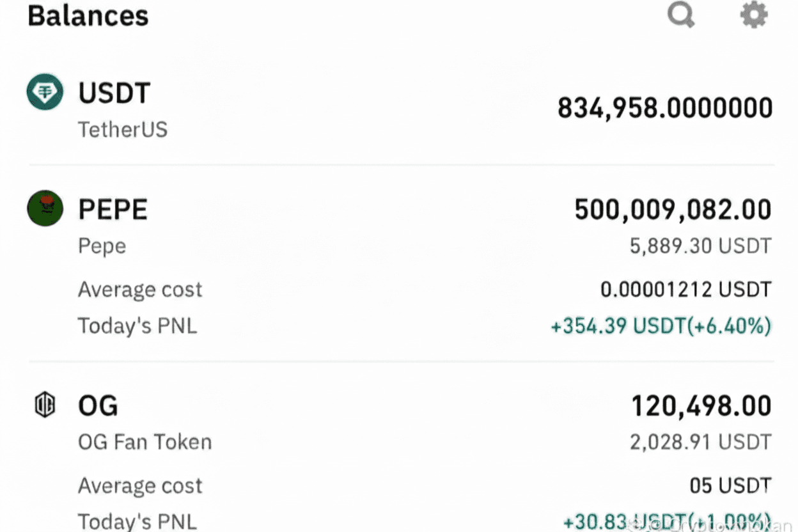Click OG value 2,028.91 USDT
This screenshot has height=532, width=798.
click(x=700, y=442)
